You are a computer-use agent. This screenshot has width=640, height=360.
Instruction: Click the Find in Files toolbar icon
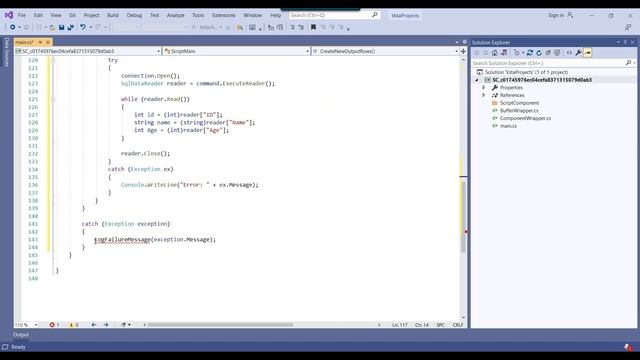240,27
